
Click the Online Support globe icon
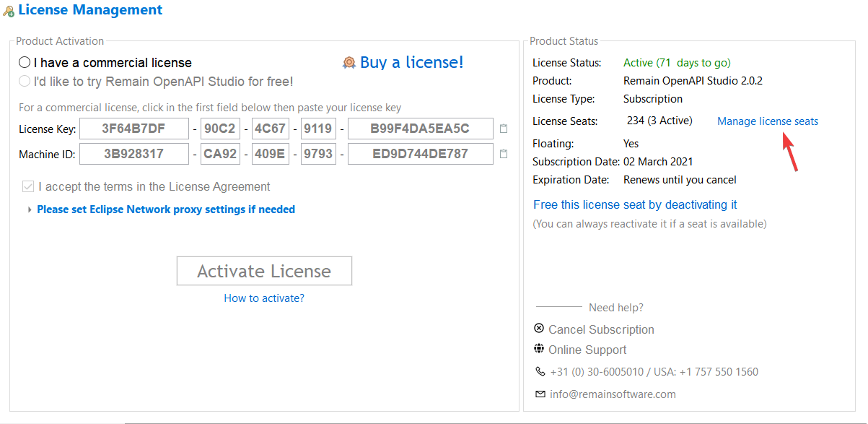tap(539, 349)
